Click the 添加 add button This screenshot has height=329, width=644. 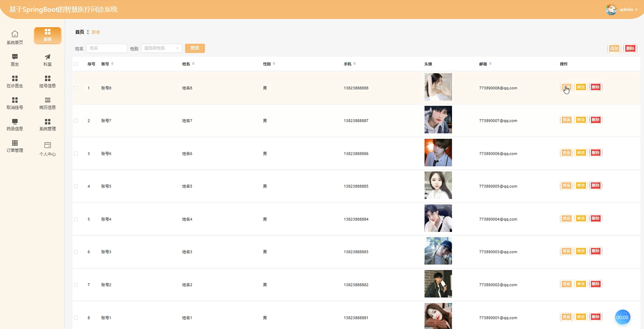pyautogui.click(x=614, y=48)
